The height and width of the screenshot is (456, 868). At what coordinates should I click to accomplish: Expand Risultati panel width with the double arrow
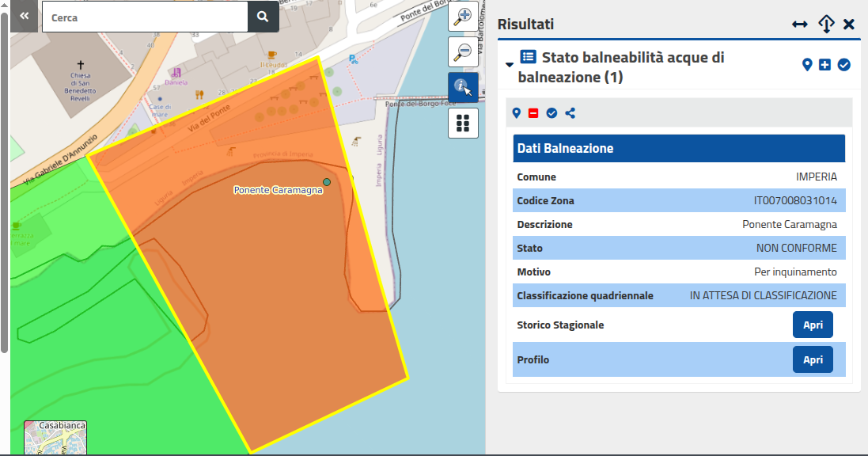pyautogui.click(x=799, y=25)
